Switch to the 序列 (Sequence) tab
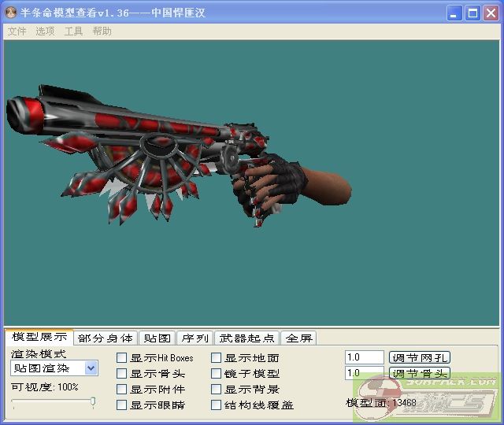Image resolution: width=504 pixels, height=425 pixels. point(195,338)
